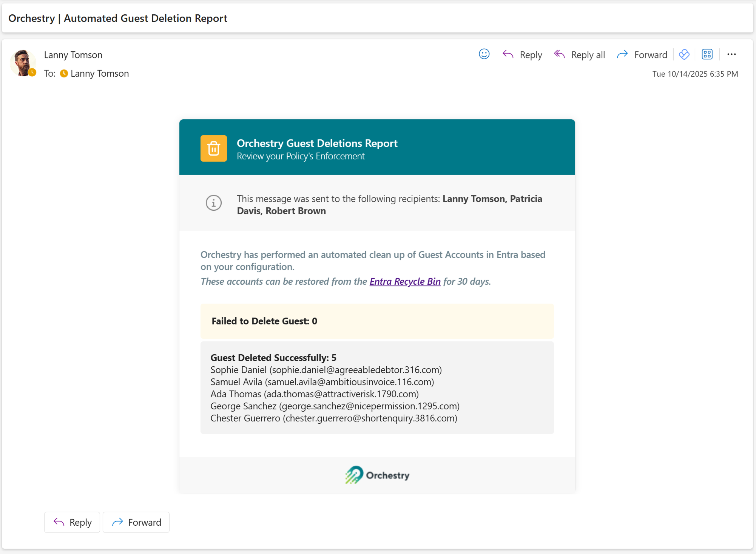Image resolution: width=756 pixels, height=554 pixels.
Task: Click the message timestamp Tue 10/14/2025 6:35 PM
Action: [x=695, y=74]
